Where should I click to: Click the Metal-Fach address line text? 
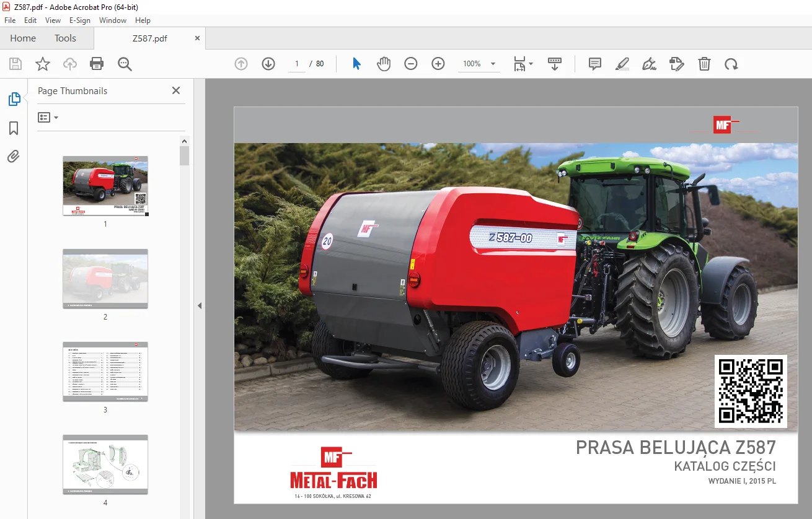pyautogui.click(x=333, y=497)
